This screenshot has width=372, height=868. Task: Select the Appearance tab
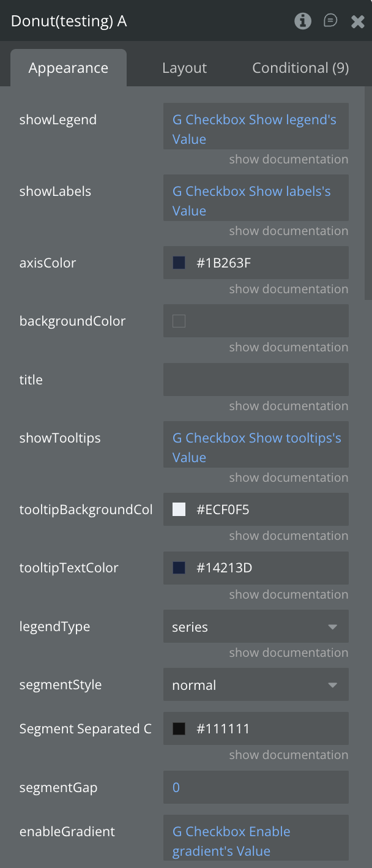point(69,68)
